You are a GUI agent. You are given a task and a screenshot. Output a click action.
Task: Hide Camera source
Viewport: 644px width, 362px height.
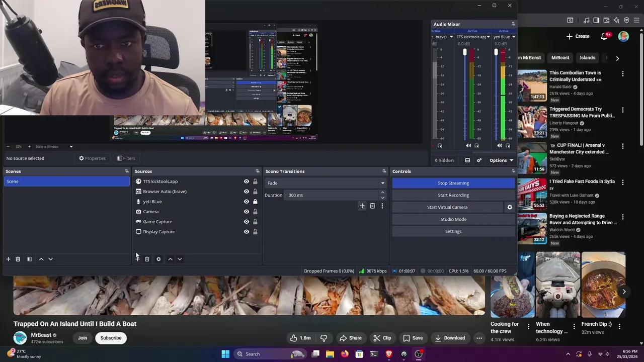point(247,212)
